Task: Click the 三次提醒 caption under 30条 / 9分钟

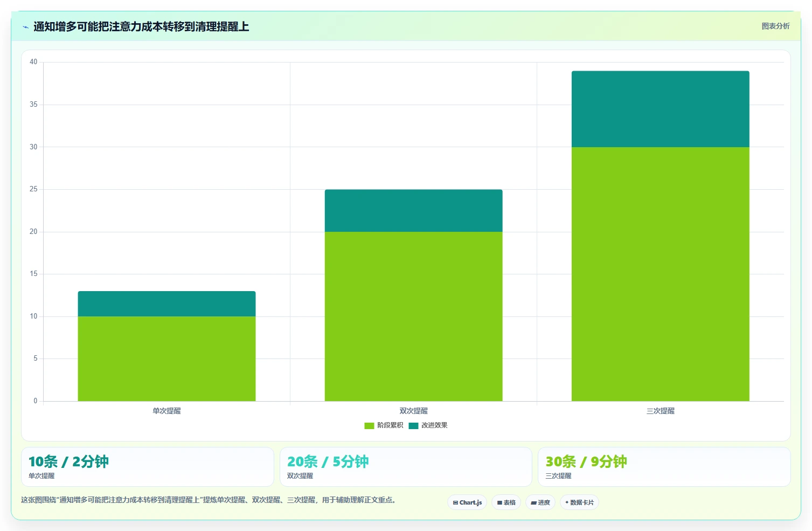Action: 558,476
